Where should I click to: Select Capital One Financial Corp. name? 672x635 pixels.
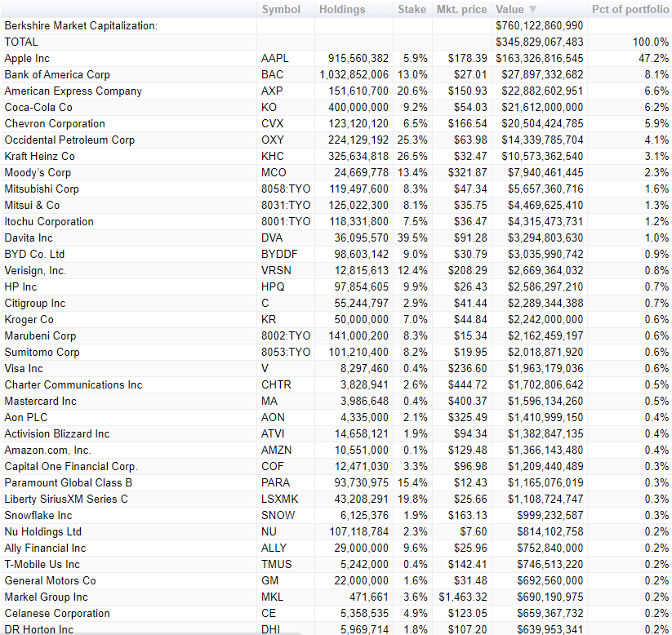click(x=71, y=466)
